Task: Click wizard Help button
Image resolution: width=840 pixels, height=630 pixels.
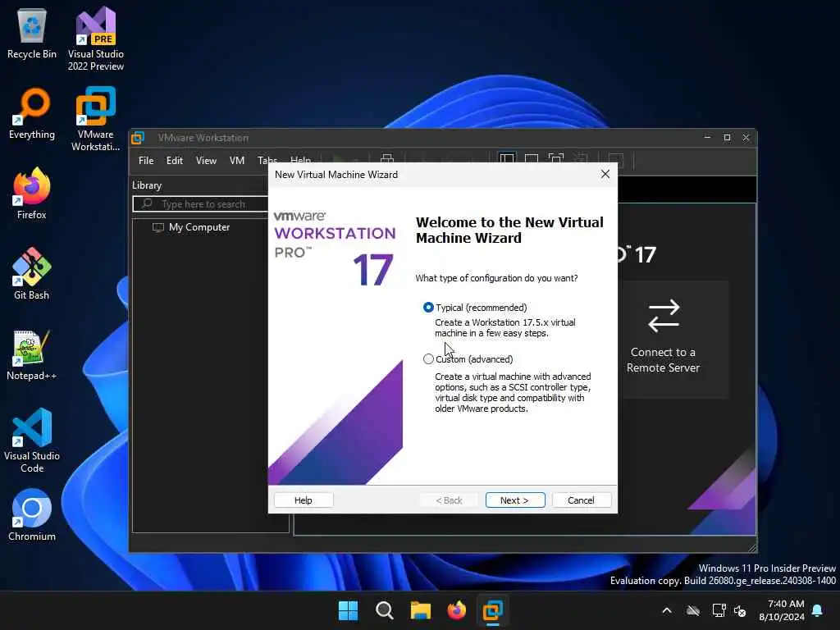Action: pos(304,500)
